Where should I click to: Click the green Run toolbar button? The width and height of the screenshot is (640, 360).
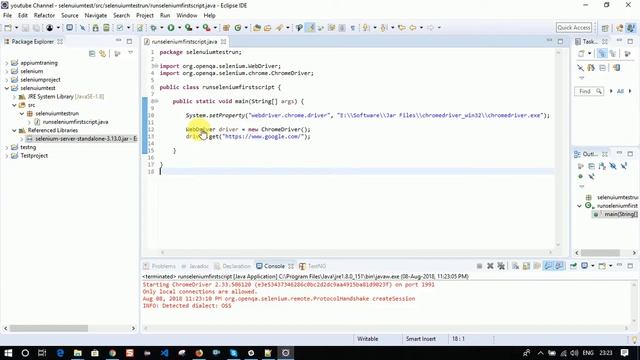pos(171,28)
